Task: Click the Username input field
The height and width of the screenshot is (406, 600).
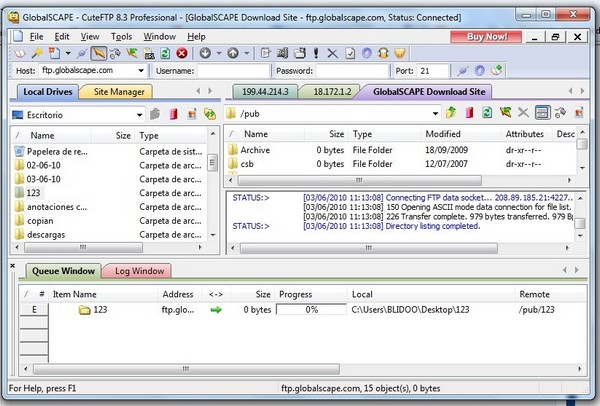Action: point(233,71)
